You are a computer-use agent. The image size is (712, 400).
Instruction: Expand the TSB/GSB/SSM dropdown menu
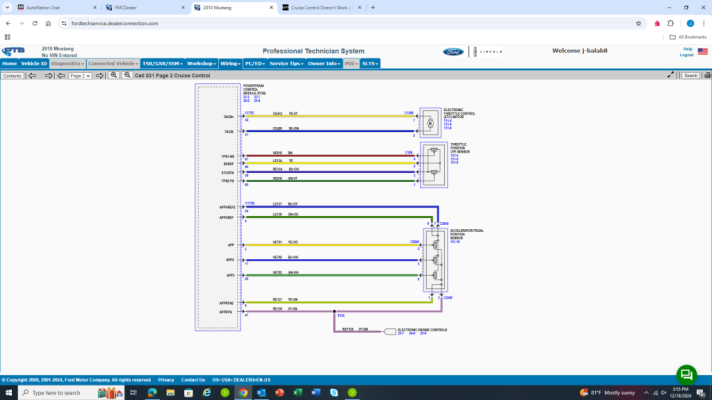pyautogui.click(x=163, y=64)
